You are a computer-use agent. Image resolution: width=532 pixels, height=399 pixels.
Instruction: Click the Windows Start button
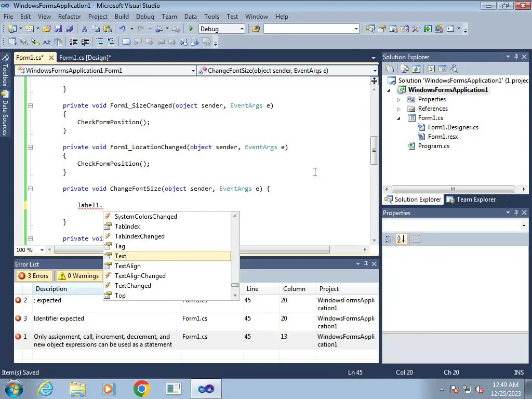(x=13, y=389)
